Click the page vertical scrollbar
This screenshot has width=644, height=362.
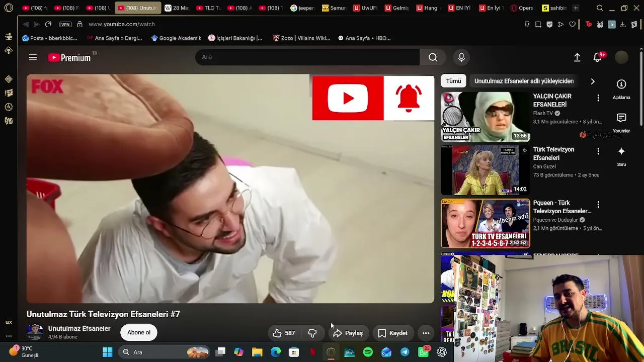coord(641,88)
